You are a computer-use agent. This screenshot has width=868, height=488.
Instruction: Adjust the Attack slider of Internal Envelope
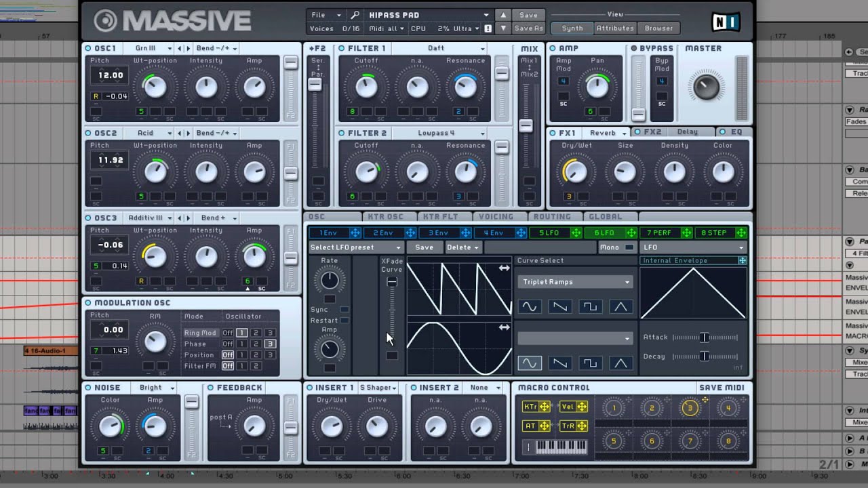pyautogui.click(x=705, y=337)
